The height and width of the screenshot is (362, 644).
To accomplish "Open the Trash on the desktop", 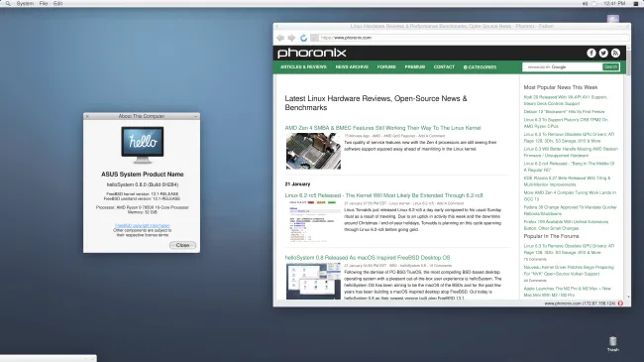I will point(612,343).
